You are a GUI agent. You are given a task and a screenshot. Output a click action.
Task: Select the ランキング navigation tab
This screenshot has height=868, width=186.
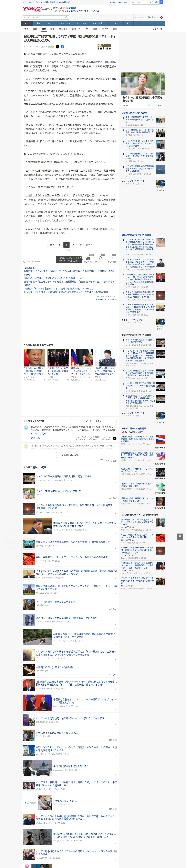click(115, 24)
